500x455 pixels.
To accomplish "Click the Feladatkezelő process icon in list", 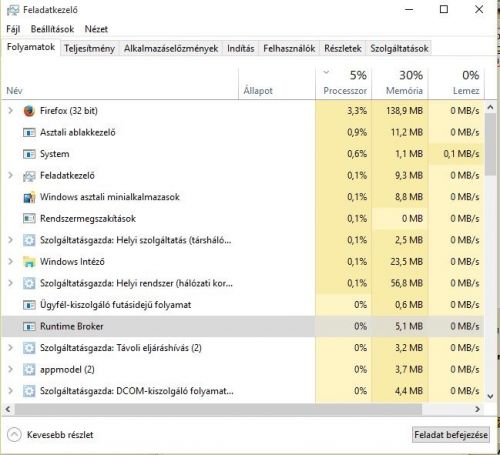I will click(x=29, y=176).
